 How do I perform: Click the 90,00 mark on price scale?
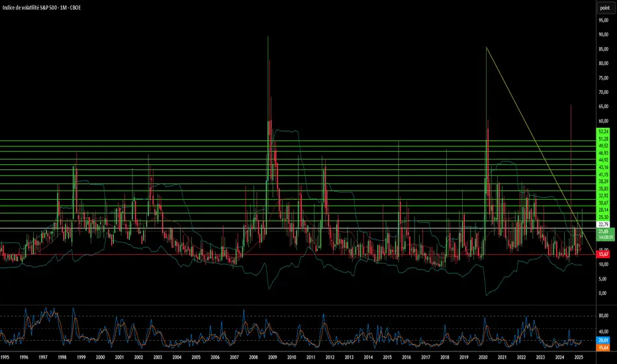pyautogui.click(x=604, y=35)
